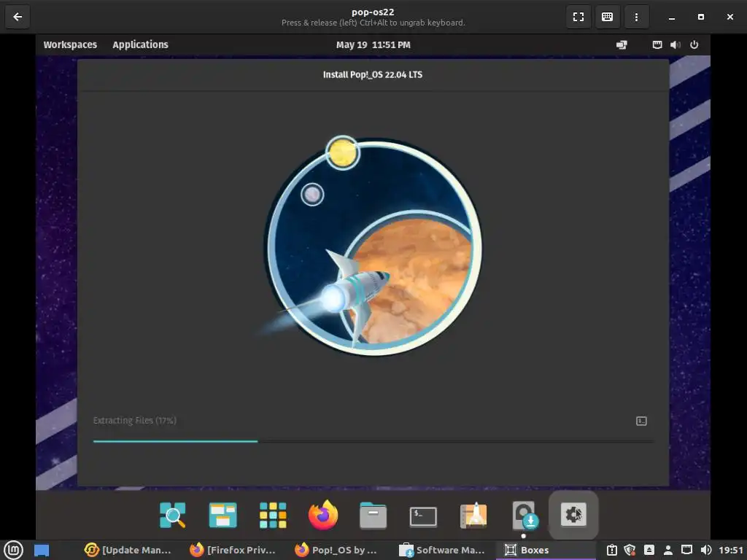Click the Extracting Files progress bar

pos(373,441)
